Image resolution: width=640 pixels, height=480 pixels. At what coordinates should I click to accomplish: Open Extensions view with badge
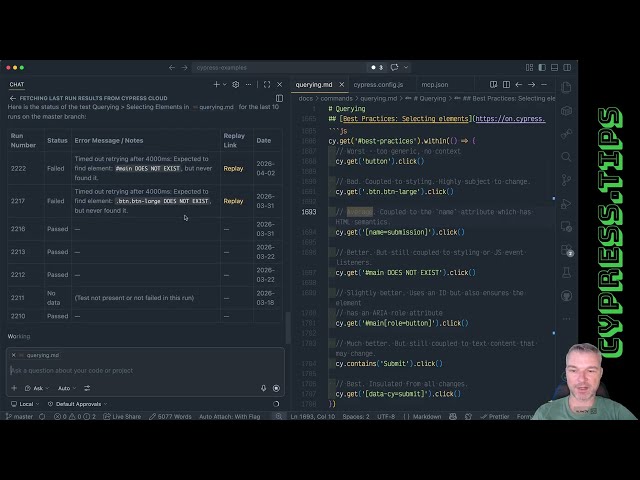pos(567,250)
